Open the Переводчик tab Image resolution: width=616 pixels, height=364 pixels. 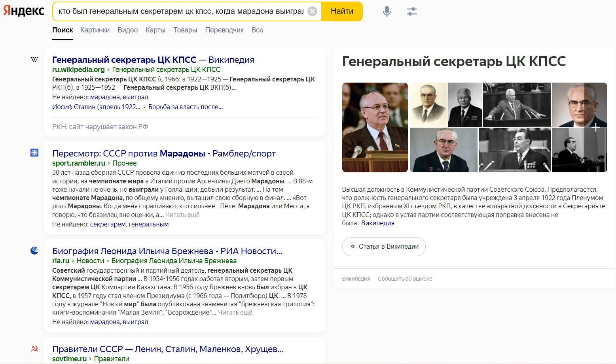224,30
